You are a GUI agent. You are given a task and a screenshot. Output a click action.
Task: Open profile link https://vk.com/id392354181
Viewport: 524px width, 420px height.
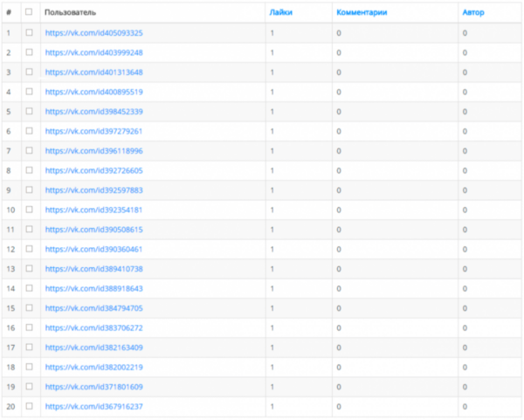coord(94,210)
